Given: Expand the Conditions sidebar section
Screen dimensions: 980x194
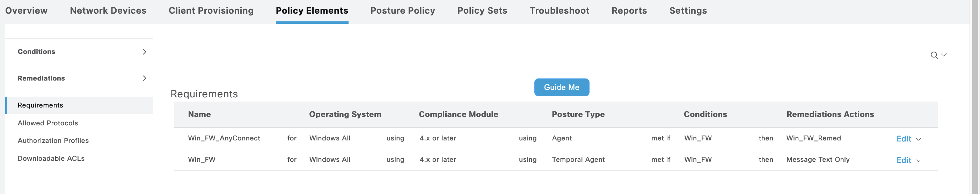Looking at the screenshot, I should [x=144, y=52].
